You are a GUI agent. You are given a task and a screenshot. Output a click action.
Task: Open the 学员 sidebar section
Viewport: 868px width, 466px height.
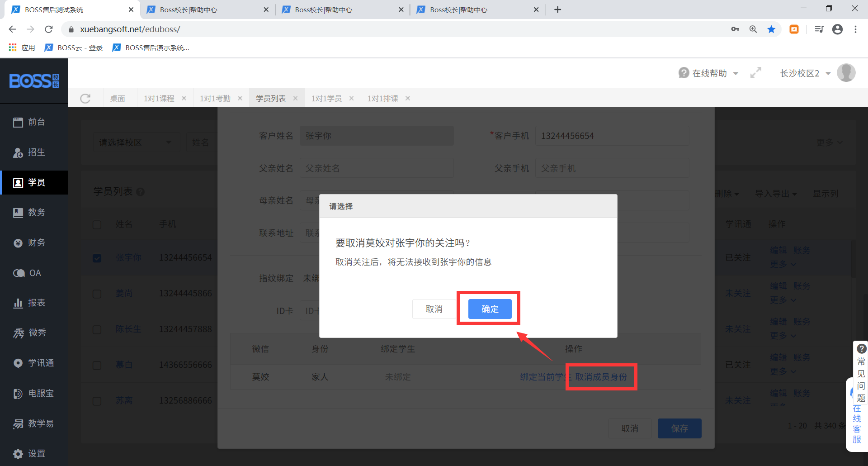(x=34, y=182)
